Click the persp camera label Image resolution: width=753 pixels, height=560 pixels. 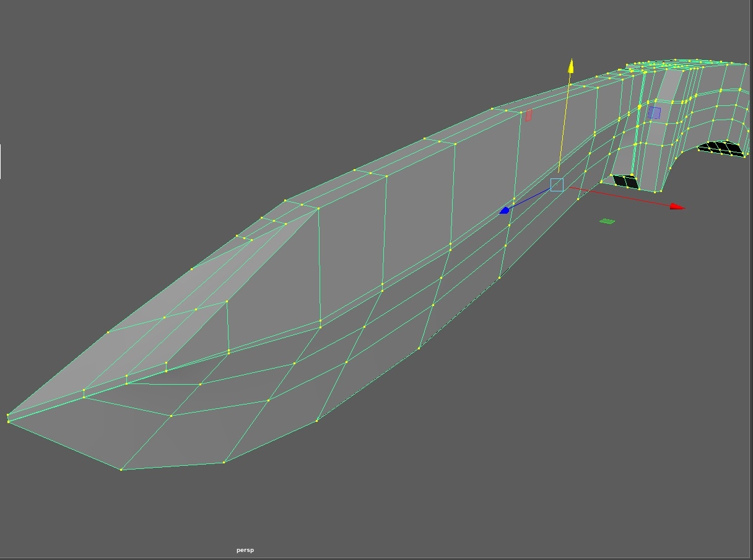coord(245,550)
